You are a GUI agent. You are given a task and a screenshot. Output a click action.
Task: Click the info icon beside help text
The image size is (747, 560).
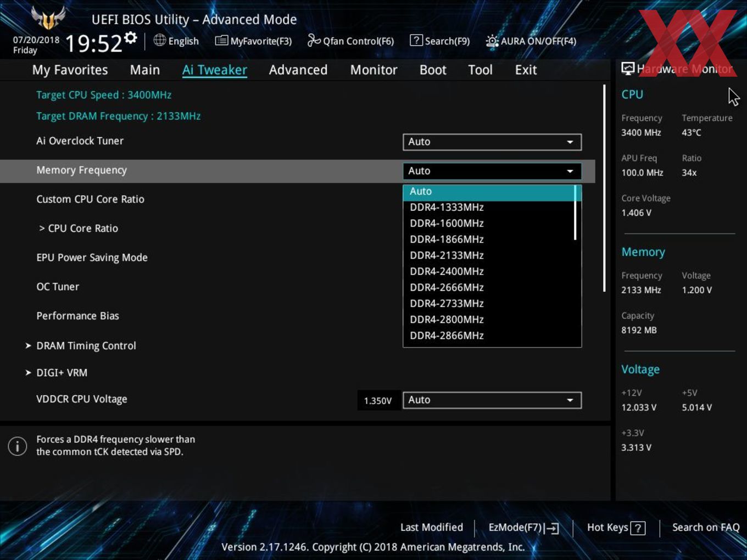tap(18, 446)
